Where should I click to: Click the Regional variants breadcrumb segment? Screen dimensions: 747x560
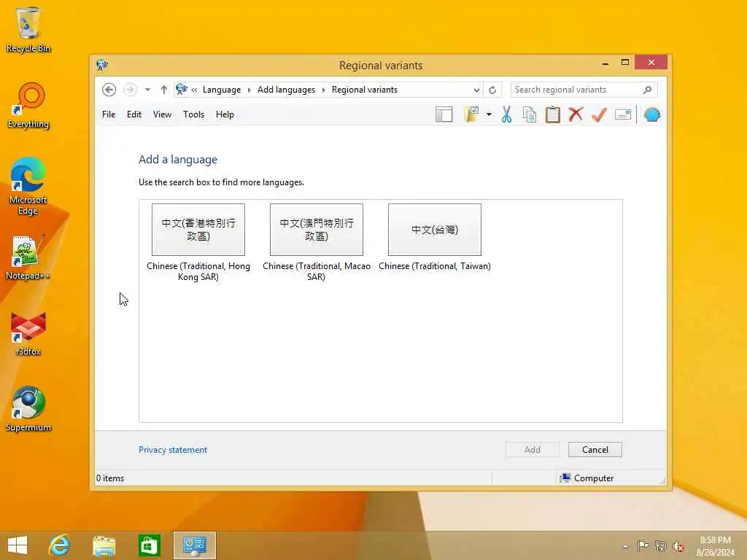(365, 90)
